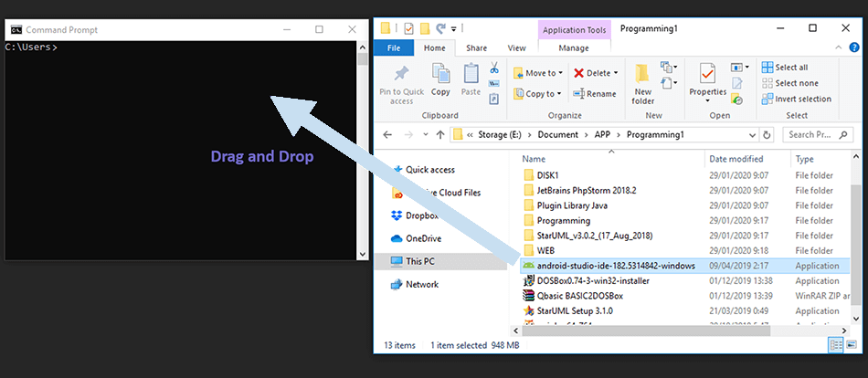Screen dimensions: 868x378
Task: Click Select all in the ribbon
Action: 785,68
